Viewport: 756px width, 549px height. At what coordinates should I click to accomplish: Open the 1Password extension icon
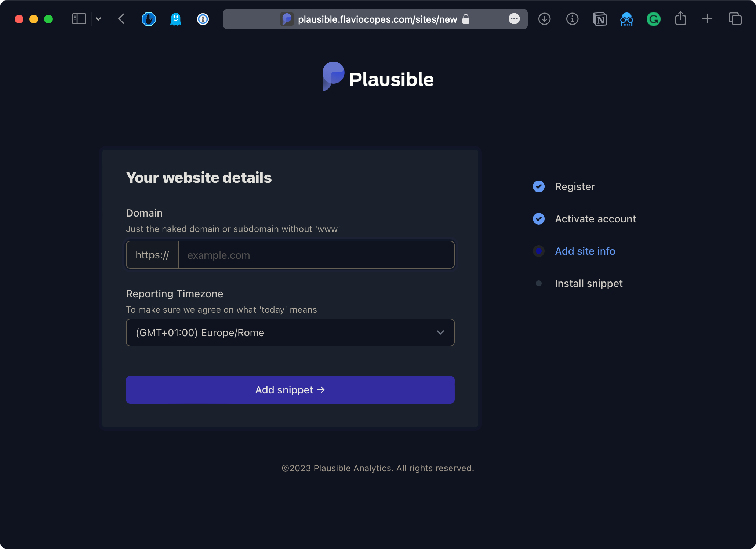click(203, 19)
